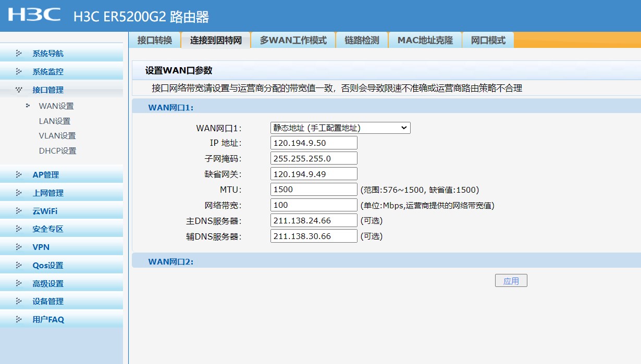The image size is (641, 364).
Task: Expand the 安全专区 menu section
Action: pyautogui.click(x=61, y=229)
